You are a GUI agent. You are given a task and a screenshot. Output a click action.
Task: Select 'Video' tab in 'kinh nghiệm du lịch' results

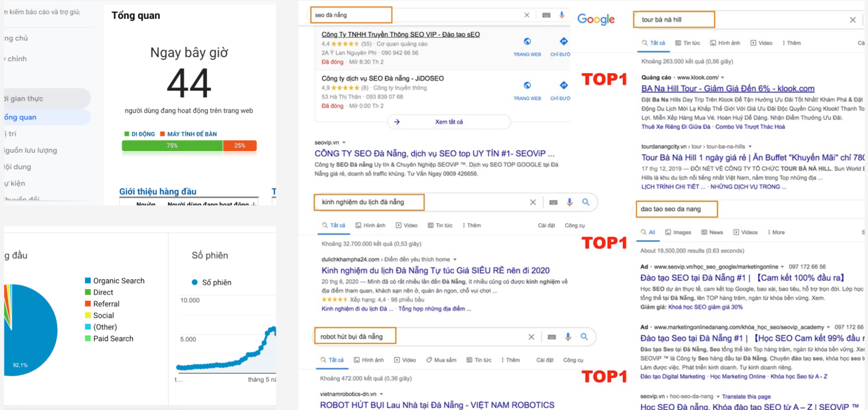pos(407,225)
